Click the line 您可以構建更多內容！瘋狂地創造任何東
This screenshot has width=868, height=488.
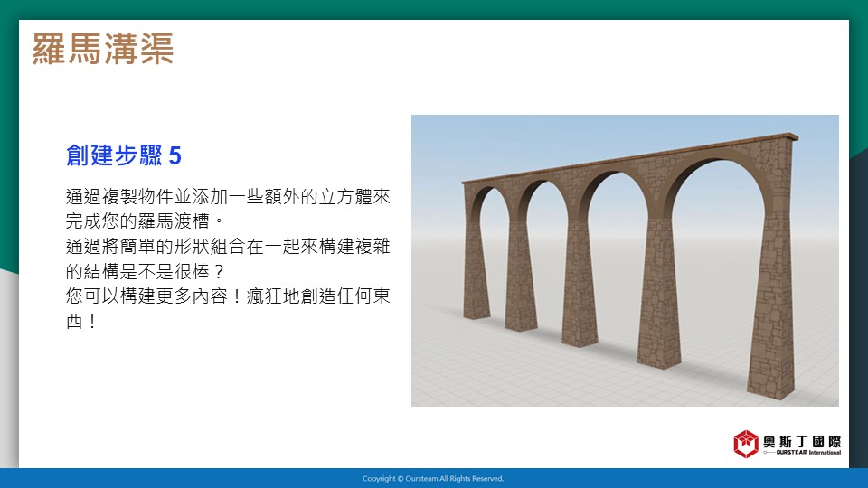228,296
